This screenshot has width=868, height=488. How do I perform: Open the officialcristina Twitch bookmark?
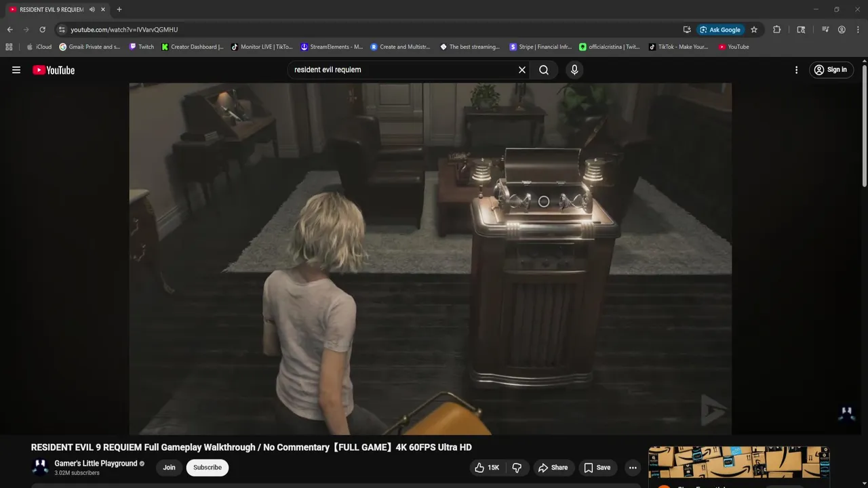(610, 47)
